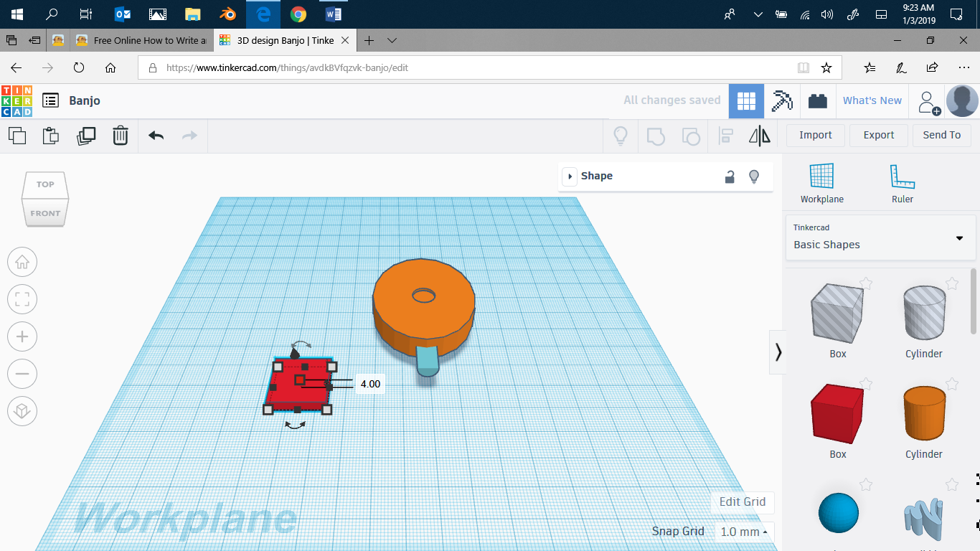
Task: Favorite the hole Cylinder shape star
Action: pos(952,283)
